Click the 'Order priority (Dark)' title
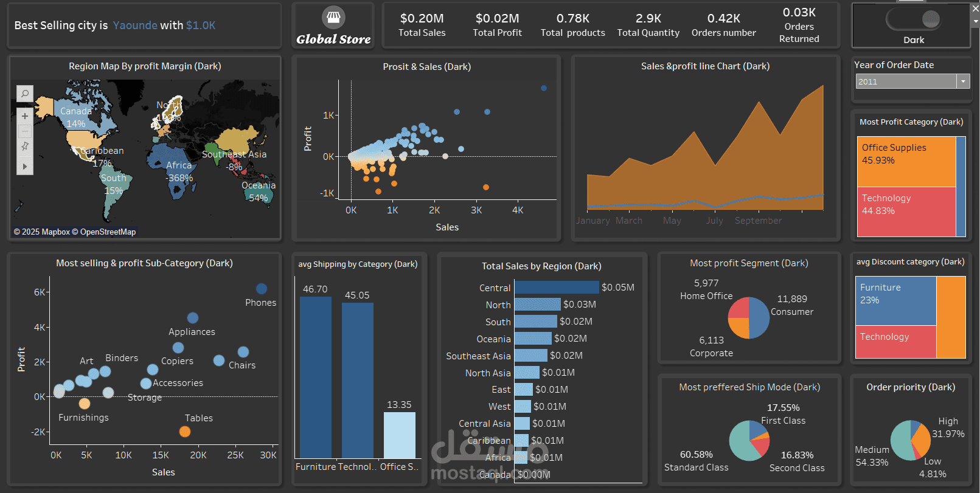The image size is (980, 493). [911, 387]
